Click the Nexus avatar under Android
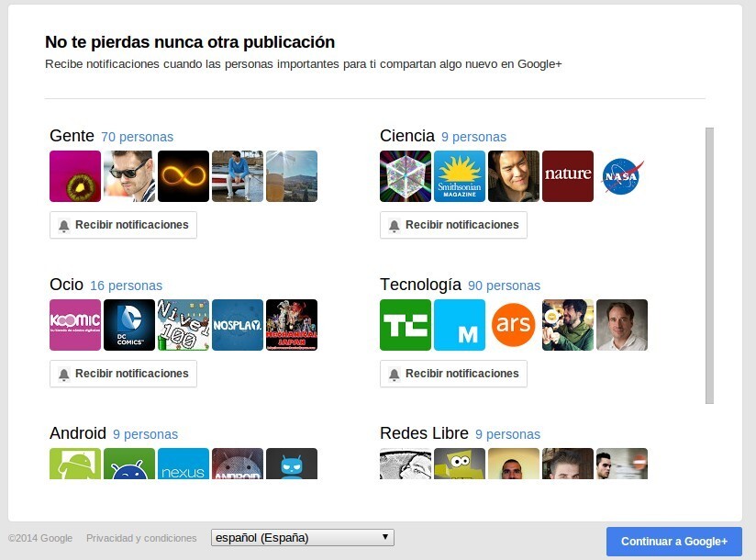This screenshot has width=756, height=560. click(x=183, y=465)
